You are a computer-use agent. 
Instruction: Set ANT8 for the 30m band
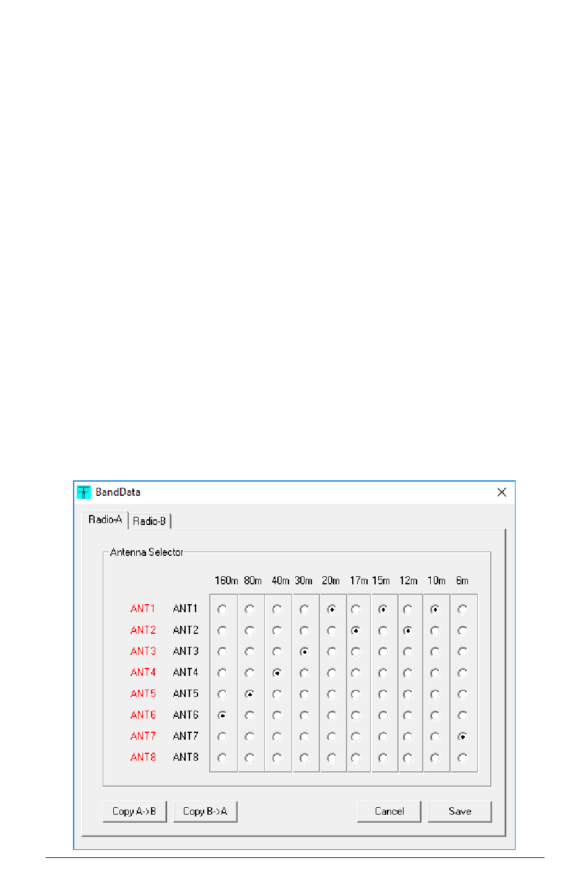(x=304, y=758)
